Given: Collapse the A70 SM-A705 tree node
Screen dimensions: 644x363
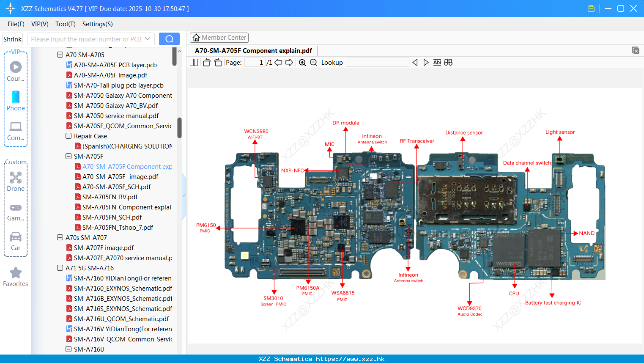Looking at the screenshot, I should 60,55.
